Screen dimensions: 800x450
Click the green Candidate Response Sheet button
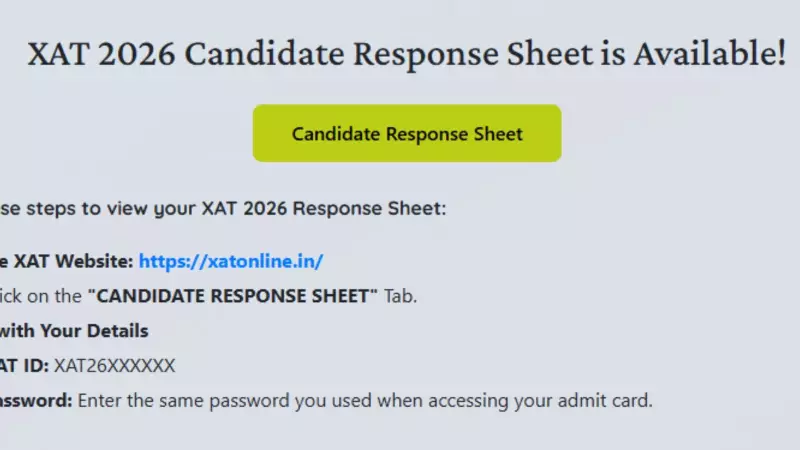click(407, 133)
